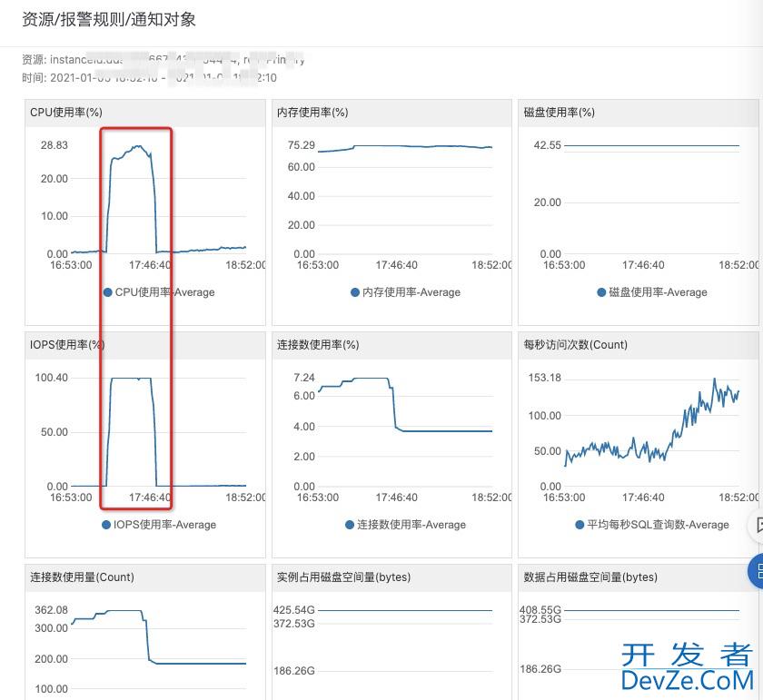Toggle 平均每秒SQL查询数-Average legend series
This screenshot has width=763, height=700.
point(652,525)
